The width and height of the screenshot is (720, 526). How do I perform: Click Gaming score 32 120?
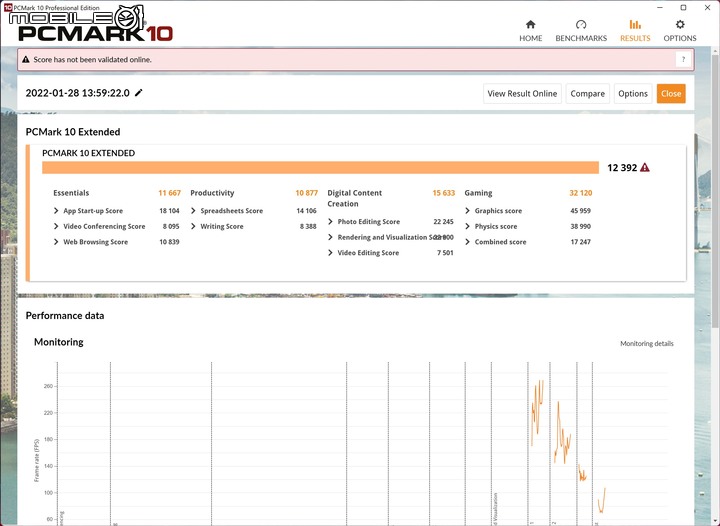[x=580, y=193]
